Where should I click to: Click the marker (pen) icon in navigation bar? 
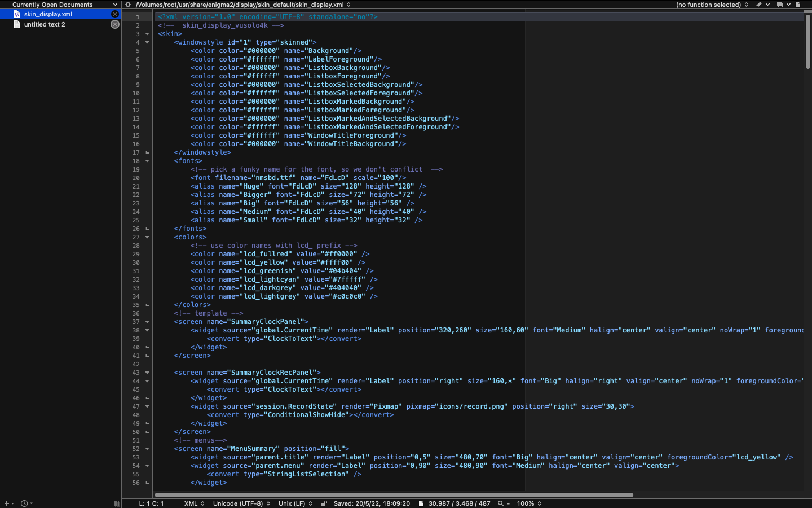coord(759,5)
